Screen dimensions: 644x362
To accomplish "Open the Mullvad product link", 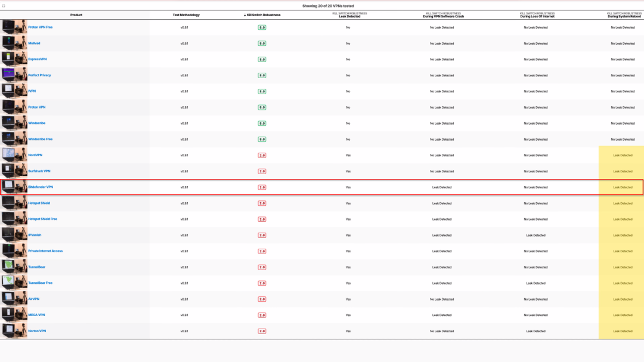I will click(34, 43).
